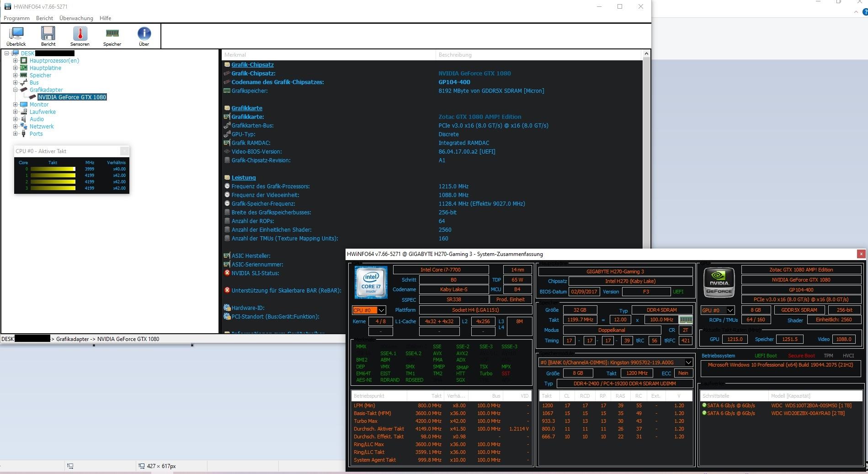Open the Bericht menu
This screenshot has height=474, width=868.
tap(45, 18)
